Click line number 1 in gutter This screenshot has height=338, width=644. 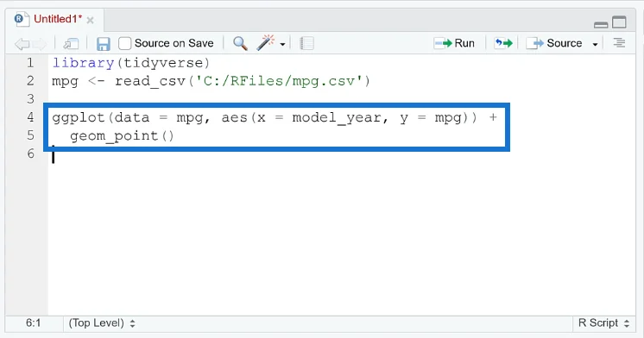click(30, 63)
